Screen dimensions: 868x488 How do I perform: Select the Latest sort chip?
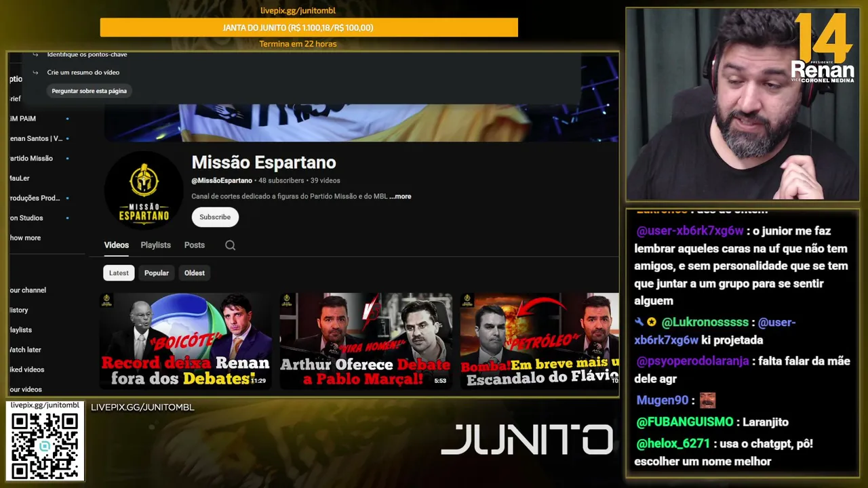point(119,273)
